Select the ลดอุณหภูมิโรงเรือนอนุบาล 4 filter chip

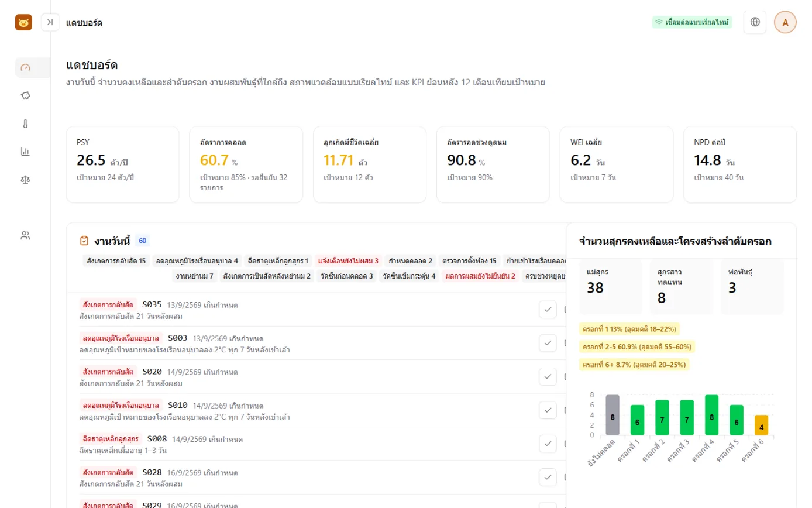[x=197, y=261]
